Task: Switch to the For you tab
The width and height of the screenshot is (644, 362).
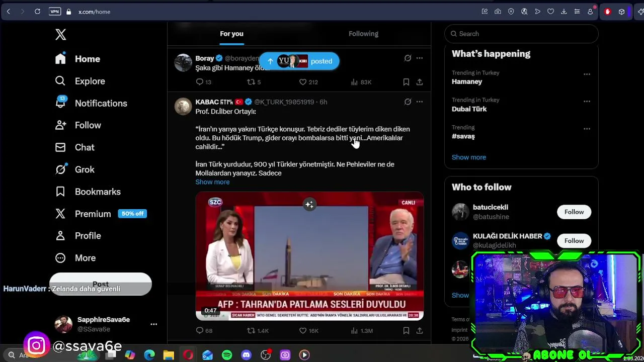Action: (231, 34)
